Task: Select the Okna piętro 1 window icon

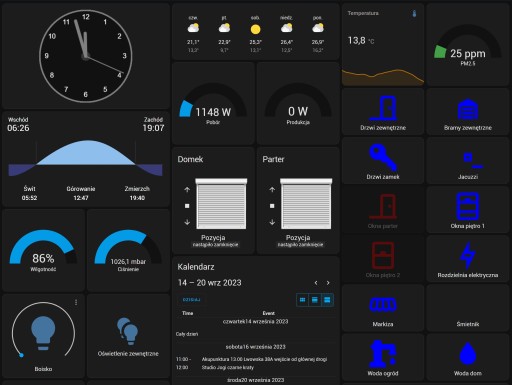Action: click(x=468, y=206)
